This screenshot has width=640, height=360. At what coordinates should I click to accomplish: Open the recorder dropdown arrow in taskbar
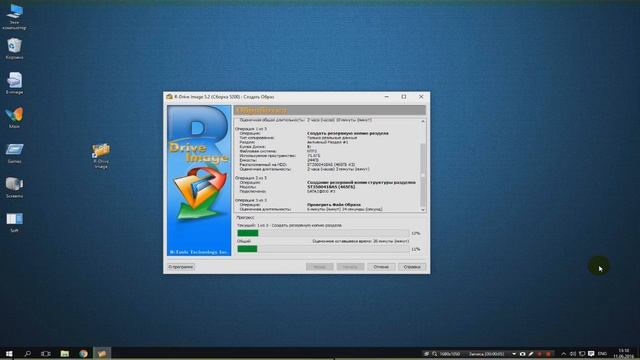tap(514, 354)
